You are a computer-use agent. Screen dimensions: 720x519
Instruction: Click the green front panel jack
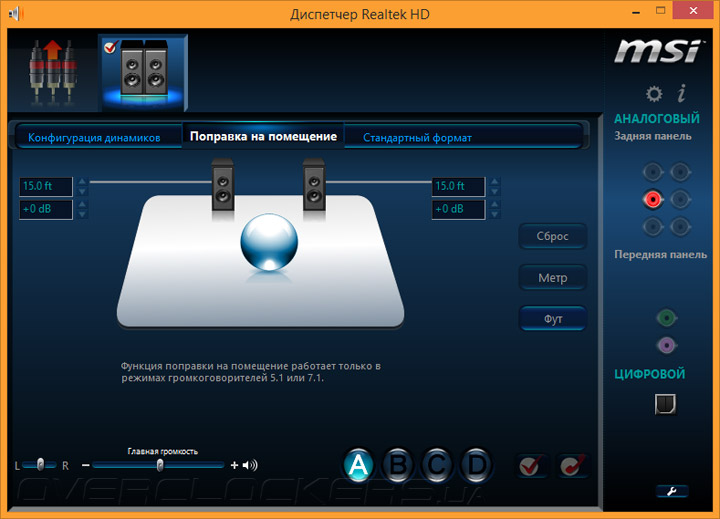coord(666,318)
